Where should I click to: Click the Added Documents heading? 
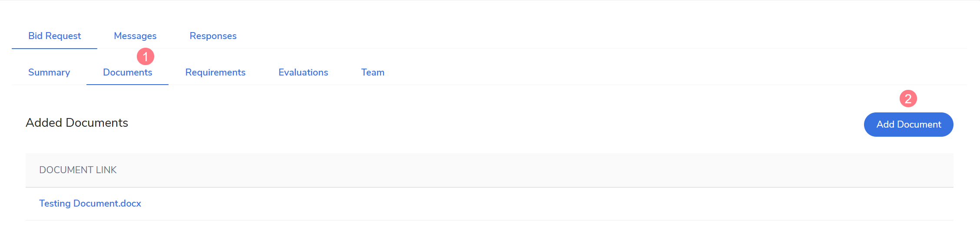pos(77,123)
